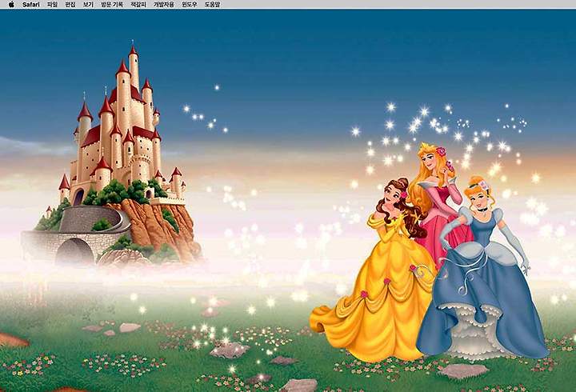The width and height of the screenshot is (576, 392).
Task: Open the 윈도우 (Window) menu
Action: (x=190, y=5)
